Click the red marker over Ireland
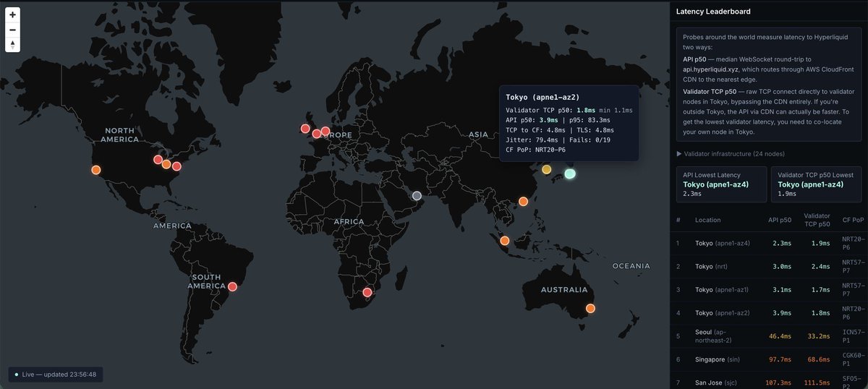Image resolution: width=868 pixels, height=389 pixels. coord(305,129)
